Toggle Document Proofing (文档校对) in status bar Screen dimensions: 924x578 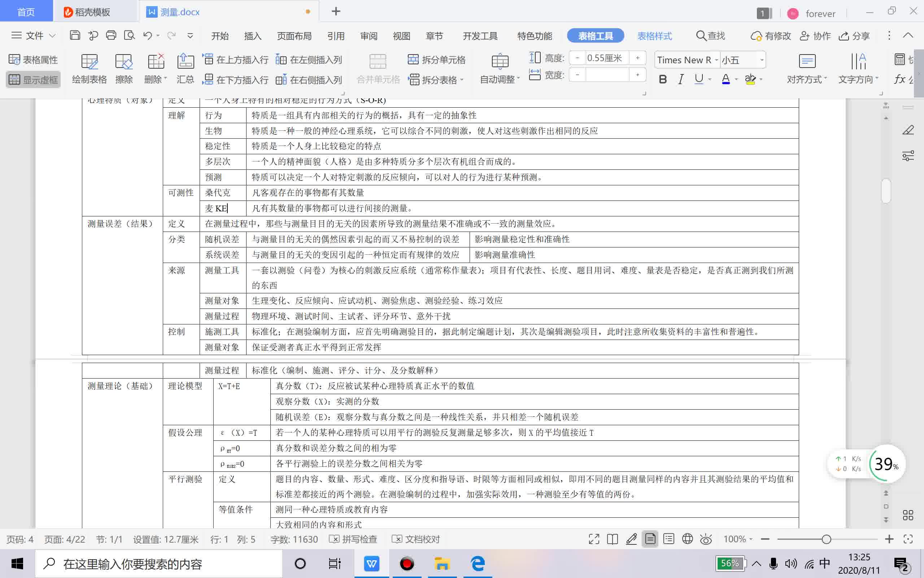coord(416,539)
